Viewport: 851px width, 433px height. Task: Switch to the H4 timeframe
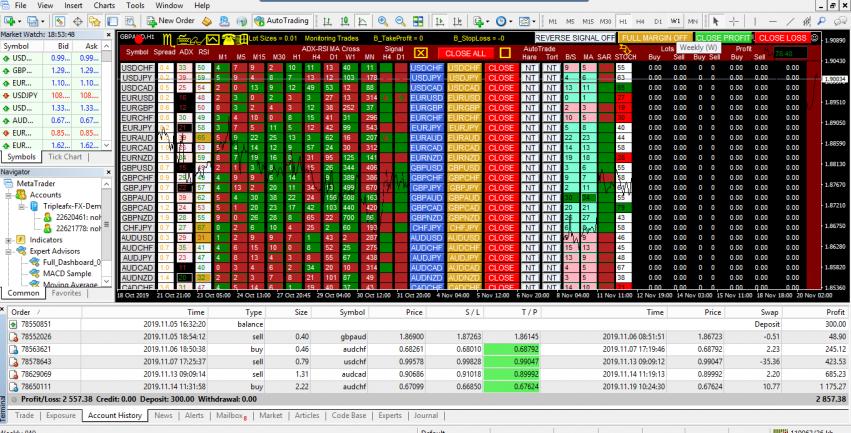point(640,22)
